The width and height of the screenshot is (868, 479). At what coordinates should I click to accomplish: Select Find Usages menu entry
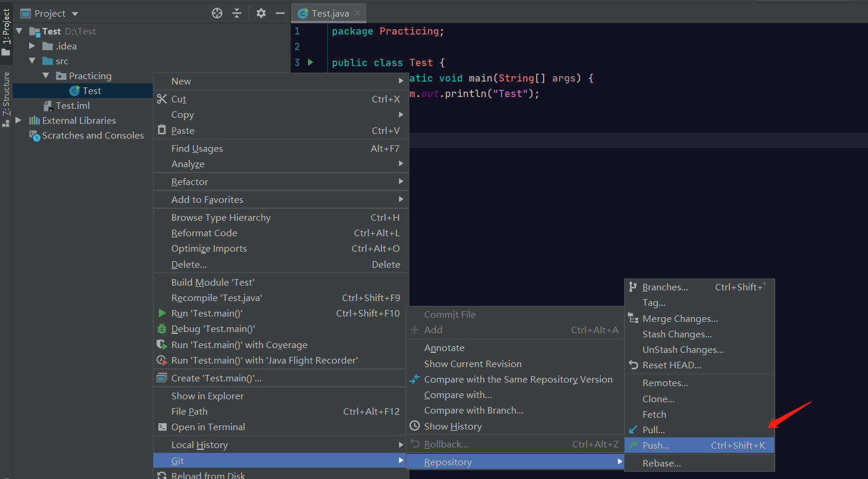281,148
